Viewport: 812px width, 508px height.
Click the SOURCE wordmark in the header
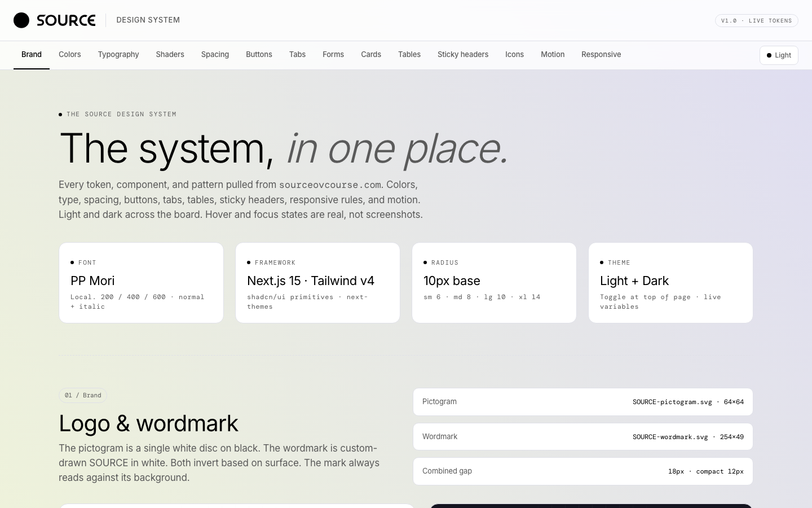click(66, 20)
